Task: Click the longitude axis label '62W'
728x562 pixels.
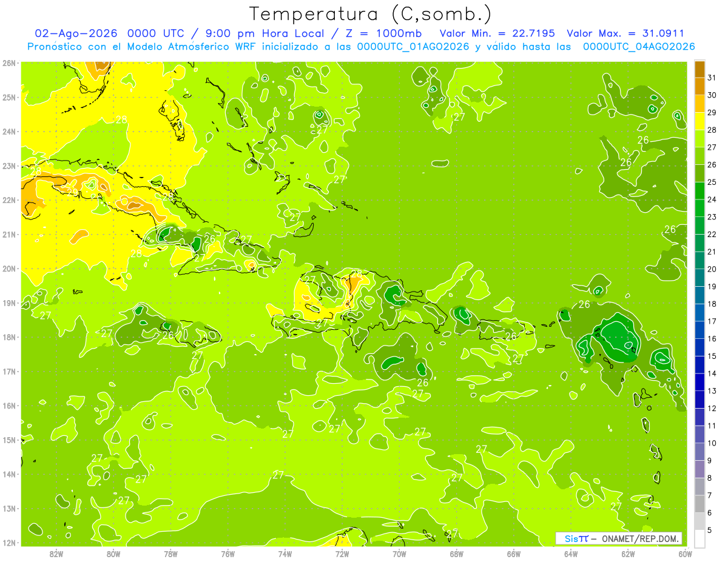Action: pos(628,554)
